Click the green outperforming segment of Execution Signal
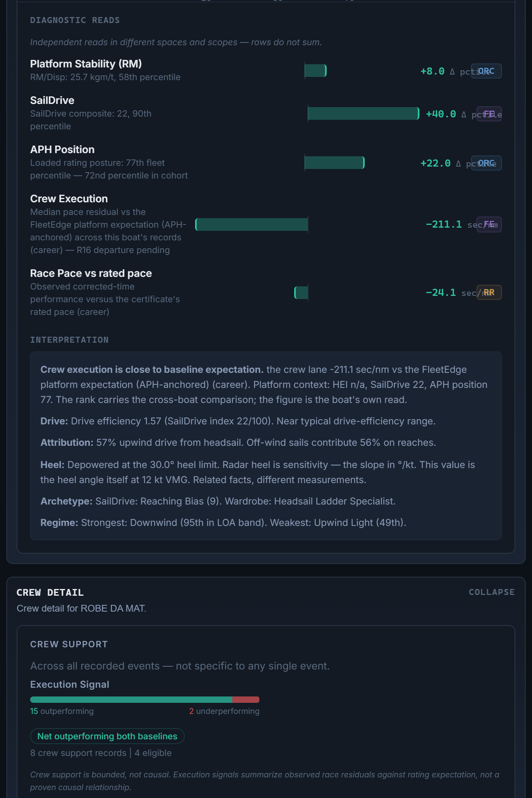This screenshot has height=798, width=532. coord(131,700)
